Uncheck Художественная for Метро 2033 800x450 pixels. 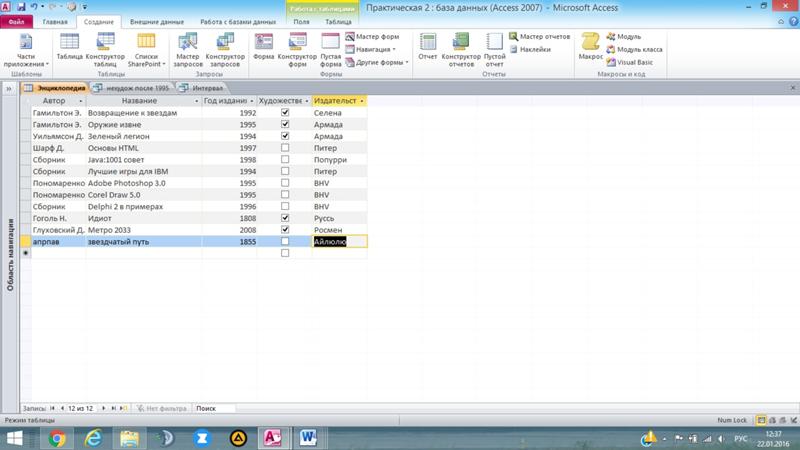tap(285, 230)
